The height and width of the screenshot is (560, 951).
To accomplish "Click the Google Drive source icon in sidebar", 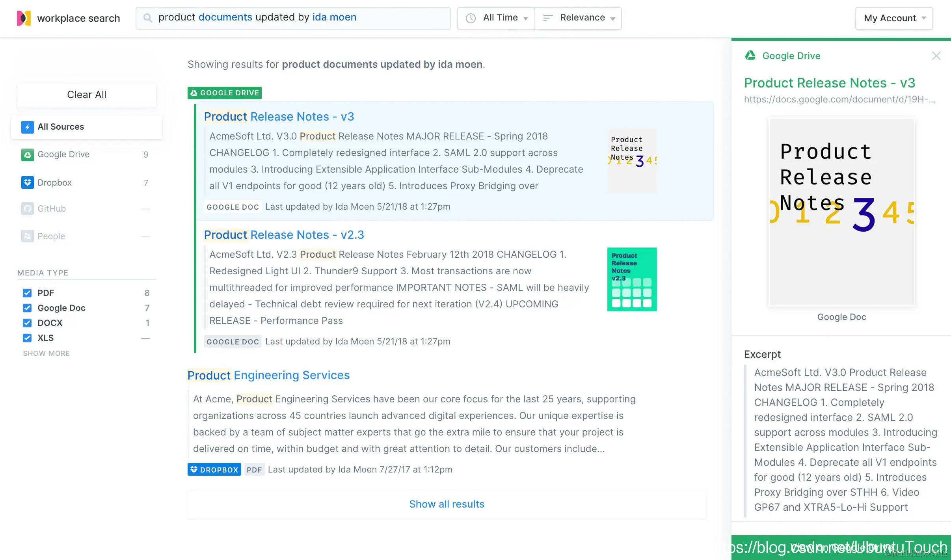I will (27, 154).
